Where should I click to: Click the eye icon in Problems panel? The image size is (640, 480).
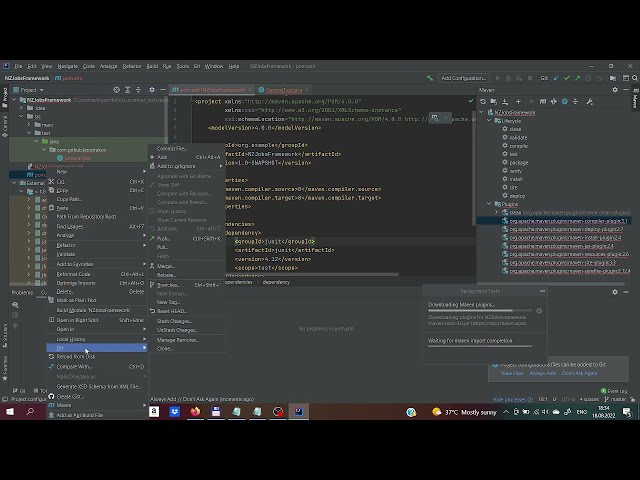(x=15, y=304)
